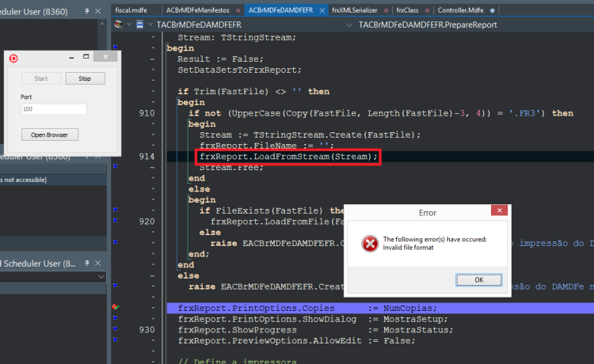Screen dimensions: 594x364
Task: Click the class navigation icon in editor toolbar
Action: pyautogui.click(x=139, y=25)
